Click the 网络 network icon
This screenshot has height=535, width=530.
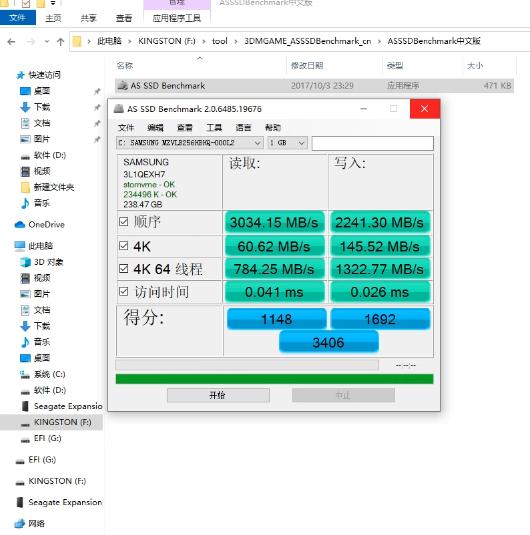20,523
